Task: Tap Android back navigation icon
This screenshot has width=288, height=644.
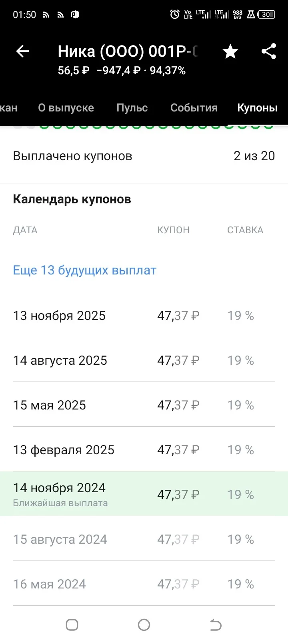Action: [216, 625]
